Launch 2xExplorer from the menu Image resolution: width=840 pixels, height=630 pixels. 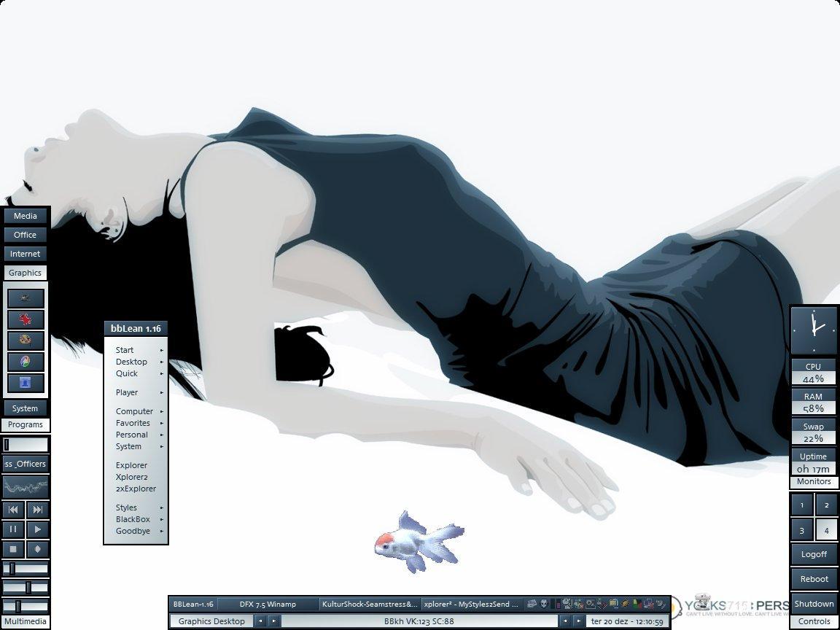pyautogui.click(x=136, y=489)
